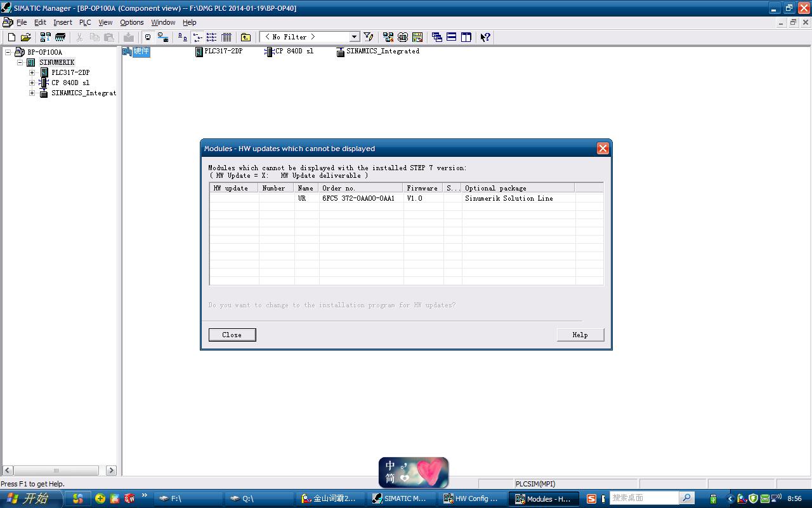
Task: Select order number 6FC5 372-0AA00-0AA1 cell
Action: click(361, 198)
